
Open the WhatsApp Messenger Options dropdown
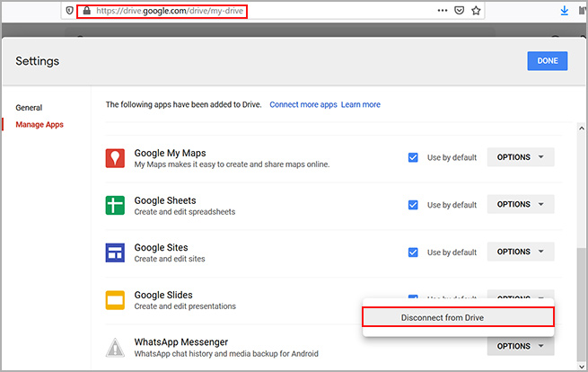520,346
